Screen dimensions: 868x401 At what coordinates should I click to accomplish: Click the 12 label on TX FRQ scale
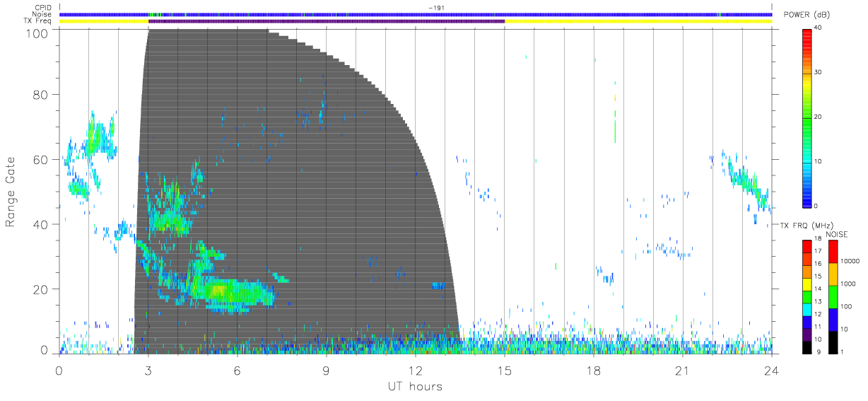pyautogui.click(x=818, y=313)
